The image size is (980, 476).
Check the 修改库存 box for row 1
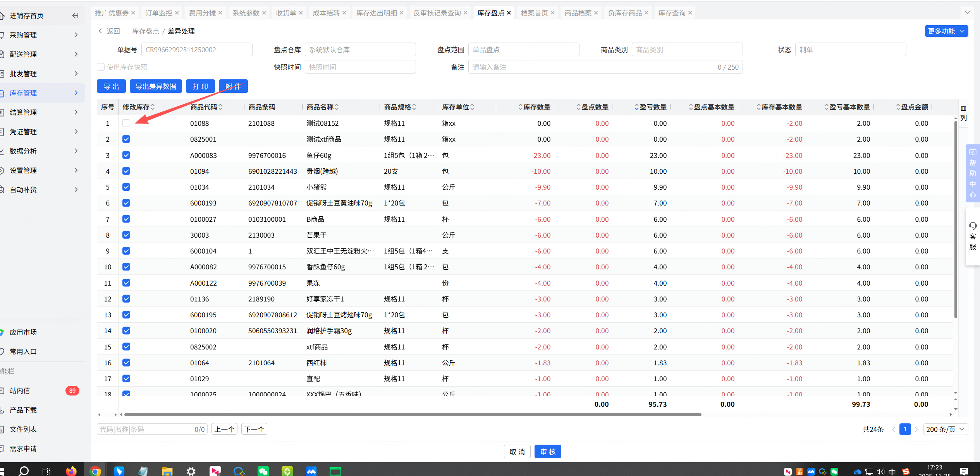[x=126, y=123]
